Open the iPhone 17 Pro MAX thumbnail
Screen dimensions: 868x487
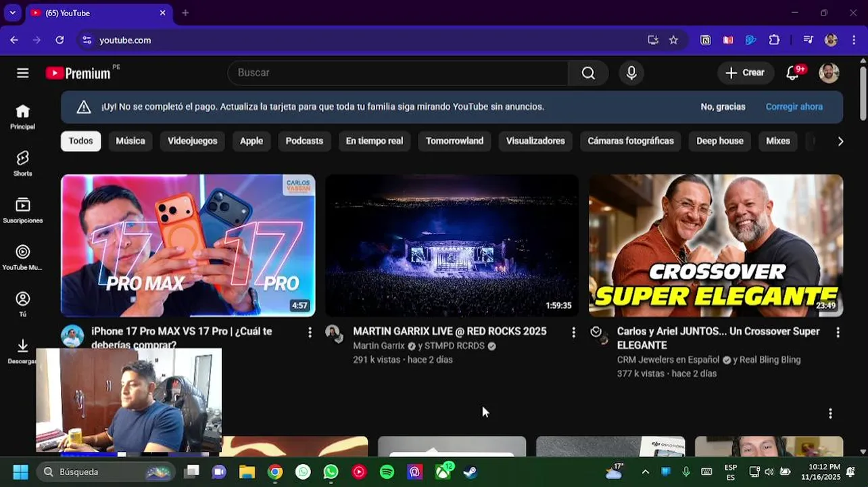coord(188,246)
